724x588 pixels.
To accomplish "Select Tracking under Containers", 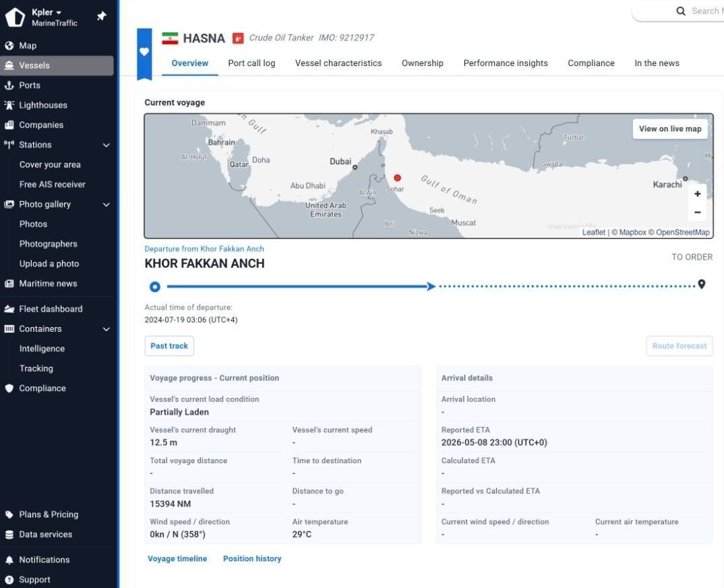I will click(36, 369).
